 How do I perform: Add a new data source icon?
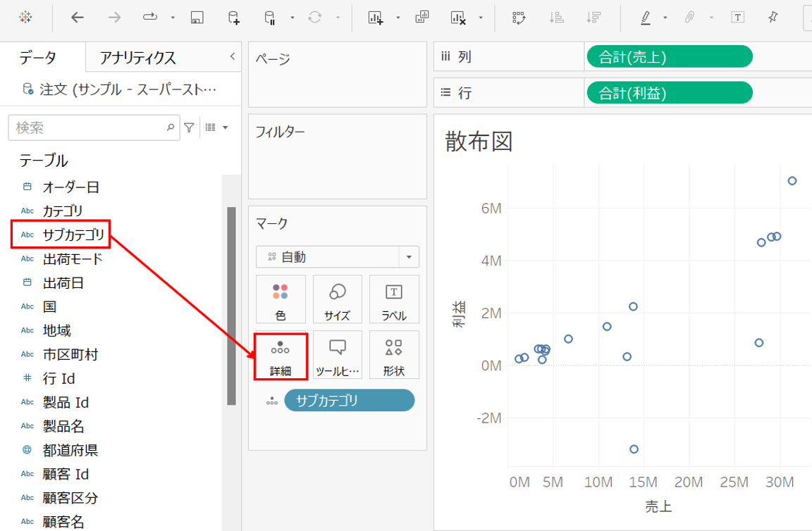coord(233,18)
